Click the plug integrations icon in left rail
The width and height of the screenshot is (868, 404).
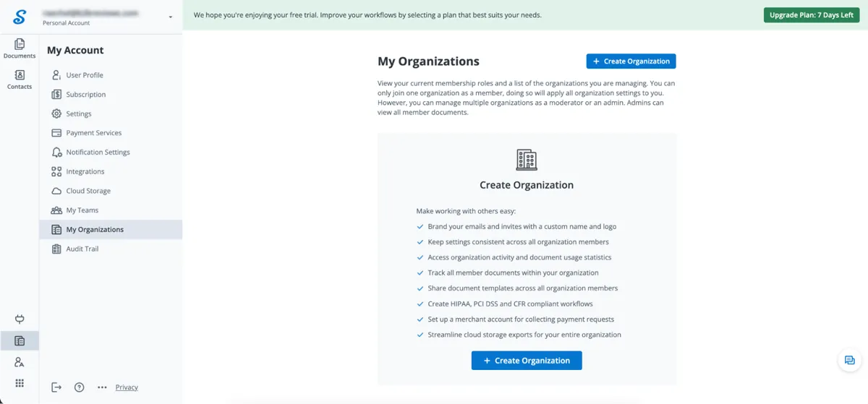click(20, 319)
